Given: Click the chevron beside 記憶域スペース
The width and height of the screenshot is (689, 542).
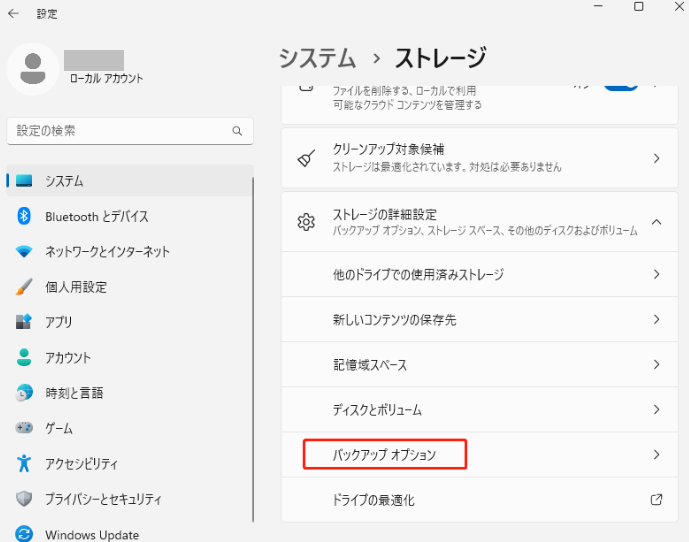Looking at the screenshot, I should [x=656, y=365].
